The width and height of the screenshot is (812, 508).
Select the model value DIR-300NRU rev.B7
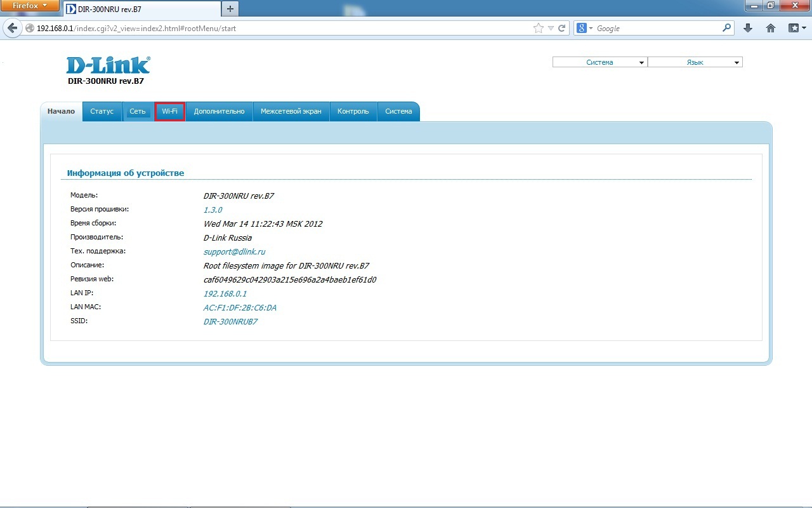pos(239,196)
